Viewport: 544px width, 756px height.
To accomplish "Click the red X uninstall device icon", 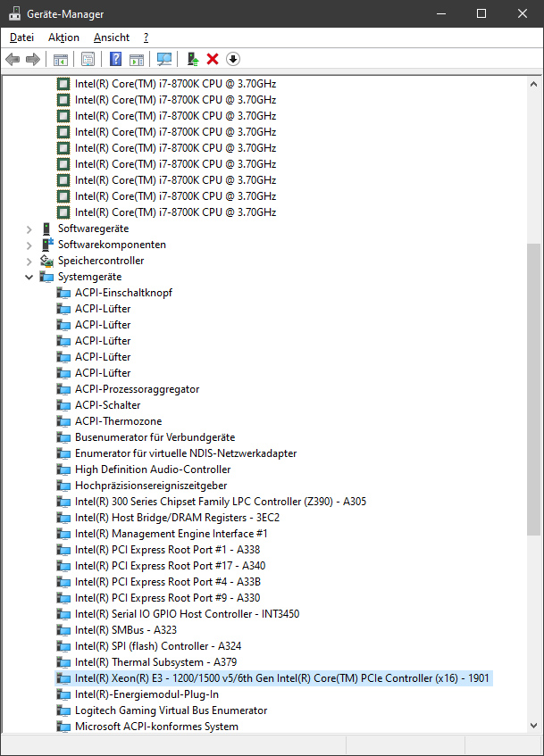I will click(213, 59).
